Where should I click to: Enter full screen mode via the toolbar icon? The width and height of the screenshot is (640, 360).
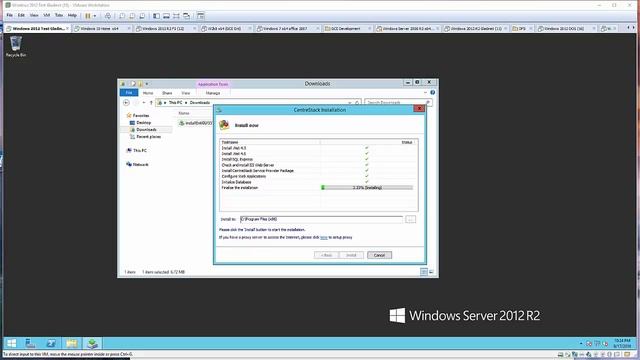(176, 16)
